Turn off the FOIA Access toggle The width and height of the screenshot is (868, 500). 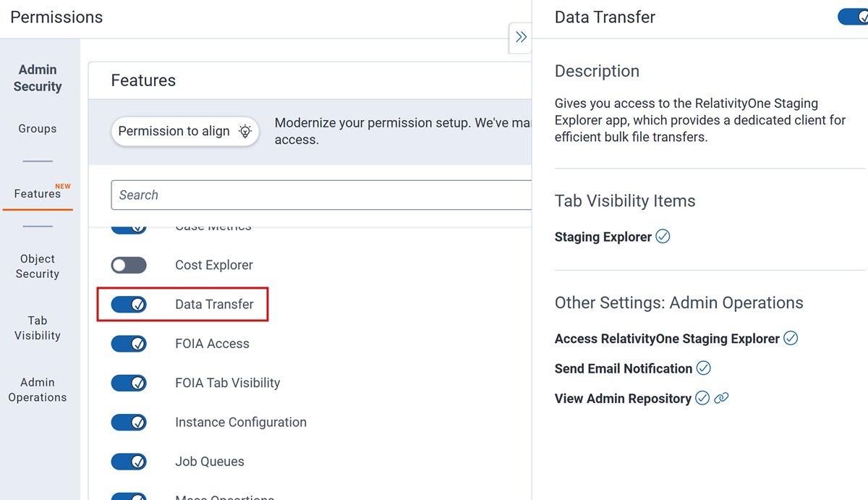[129, 344]
